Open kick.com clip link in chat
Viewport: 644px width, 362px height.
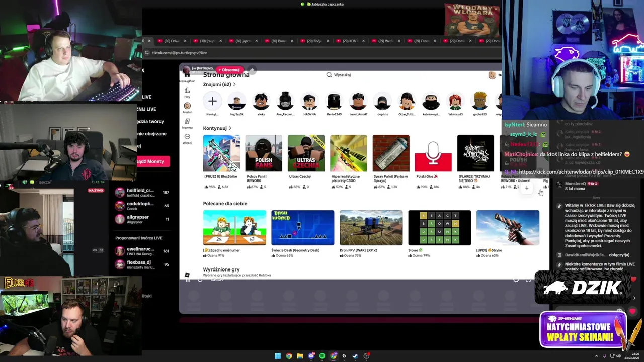point(581,172)
